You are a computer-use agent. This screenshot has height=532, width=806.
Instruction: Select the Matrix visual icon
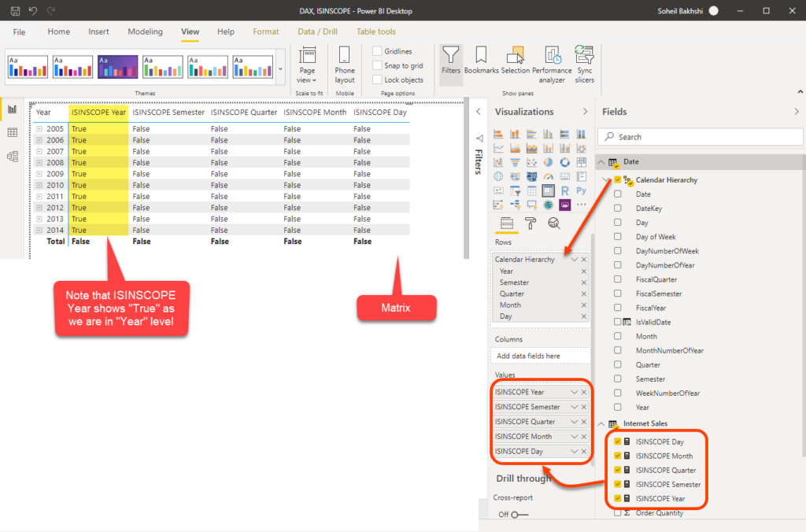[x=548, y=190]
